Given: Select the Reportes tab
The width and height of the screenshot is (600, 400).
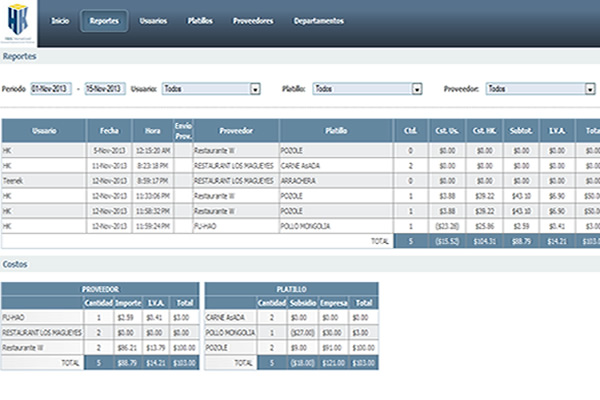Looking at the screenshot, I should point(104,20).
